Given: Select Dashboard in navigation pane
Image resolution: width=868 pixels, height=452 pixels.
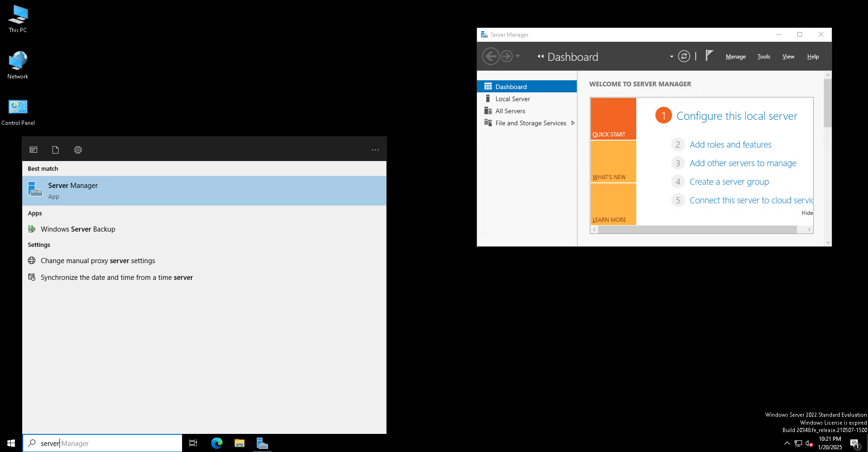Looking at the screenshot, I should (527, 86).
